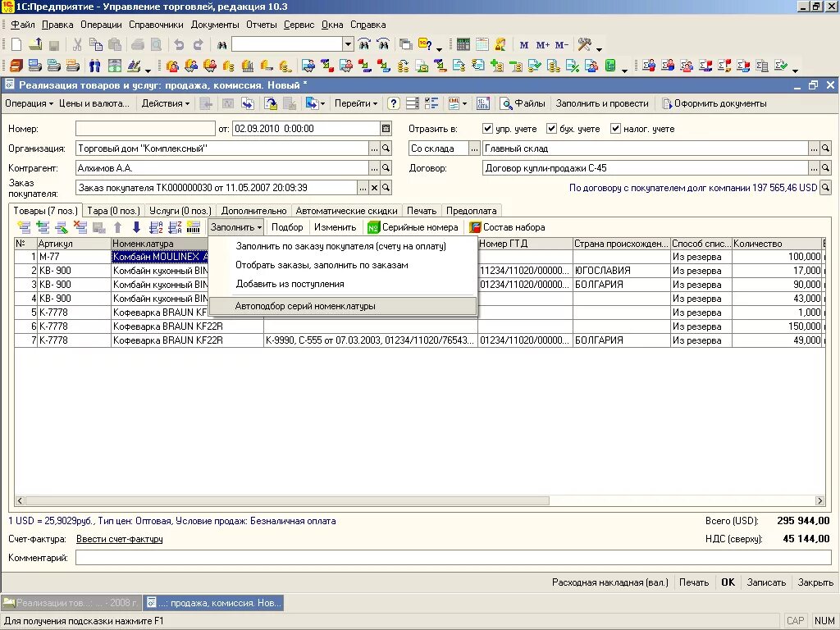Toggle the "налог. учете" checkbox
The image size is (840, 630).
click(615, 129)
